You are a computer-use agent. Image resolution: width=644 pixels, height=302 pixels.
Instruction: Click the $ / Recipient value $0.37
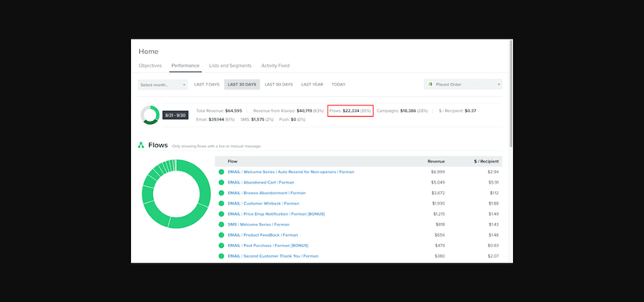(470, 111)
